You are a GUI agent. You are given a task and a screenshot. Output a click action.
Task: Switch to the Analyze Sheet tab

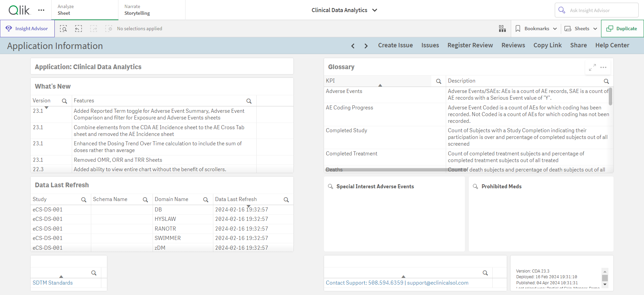pyautogui.click(x=85, y=10)
